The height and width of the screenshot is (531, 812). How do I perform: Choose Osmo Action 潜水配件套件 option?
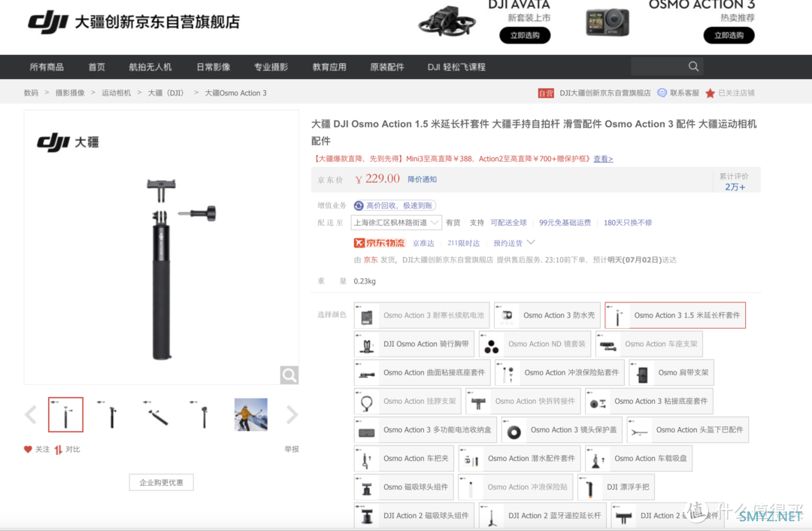pyautogui.click(x=520, y=459)
